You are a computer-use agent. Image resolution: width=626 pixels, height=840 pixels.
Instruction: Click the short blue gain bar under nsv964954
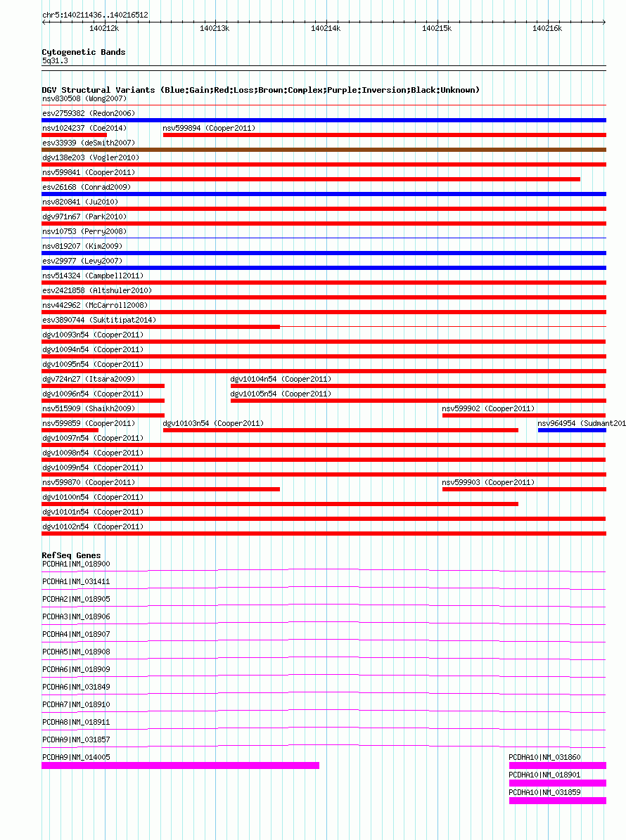572,430
